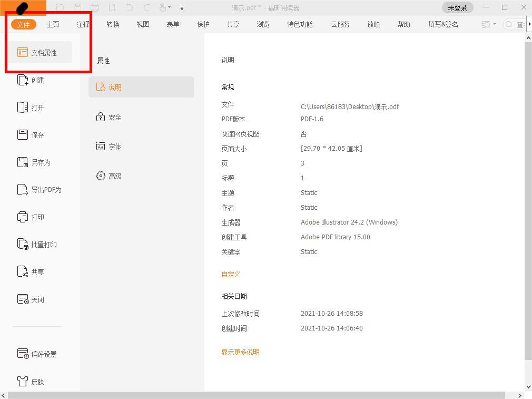
Task: View the 字体 fonts panel
Action: click(114, 146)
